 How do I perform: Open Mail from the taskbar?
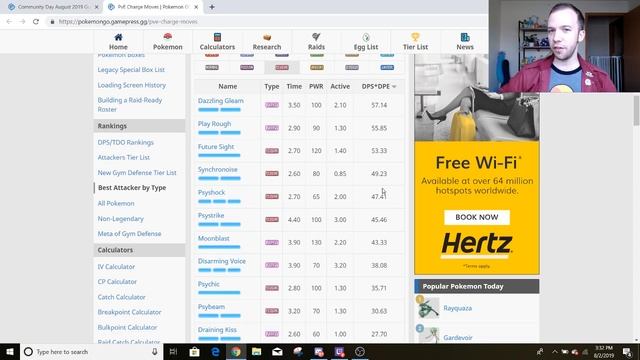[x=277, y=351]
